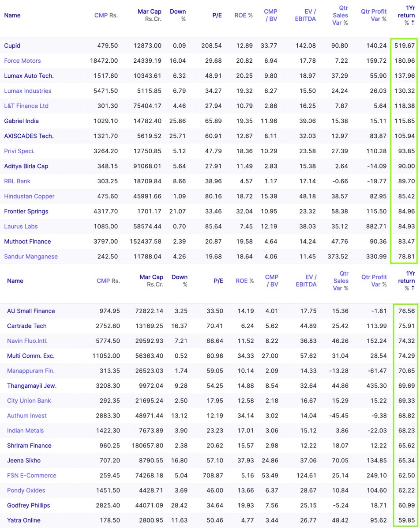Click Manappuram Fin. profit variance -61.47

point(377,371)
